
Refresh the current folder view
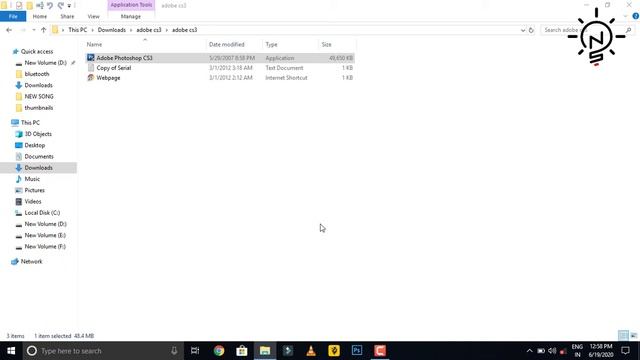coord(531,30)
